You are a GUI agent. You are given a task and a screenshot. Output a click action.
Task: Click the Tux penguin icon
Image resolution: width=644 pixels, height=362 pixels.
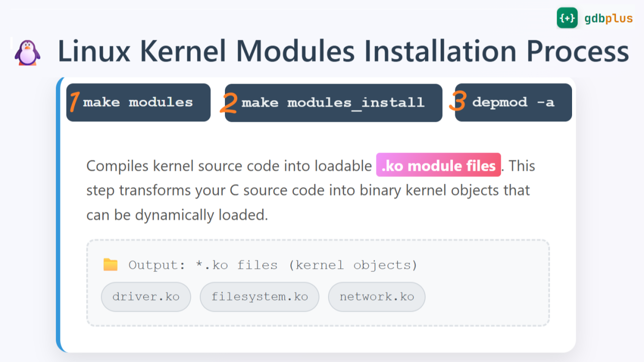point(27,53)
